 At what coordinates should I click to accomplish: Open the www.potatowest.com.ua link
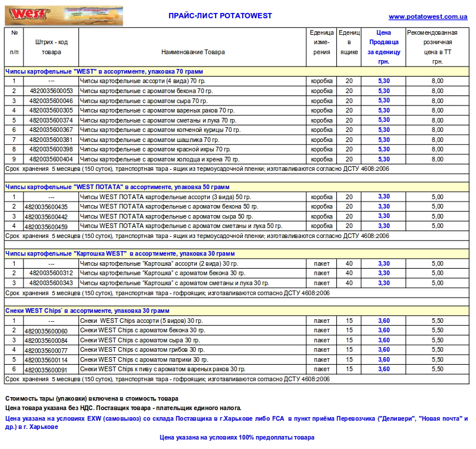(428, 16)
